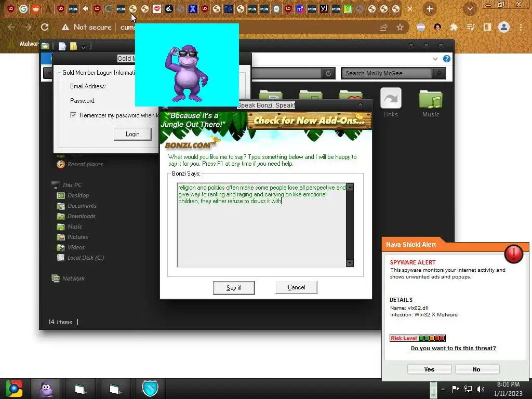
Task: Click the search magnifier button in explorer
Action: (x=438, y=73)
